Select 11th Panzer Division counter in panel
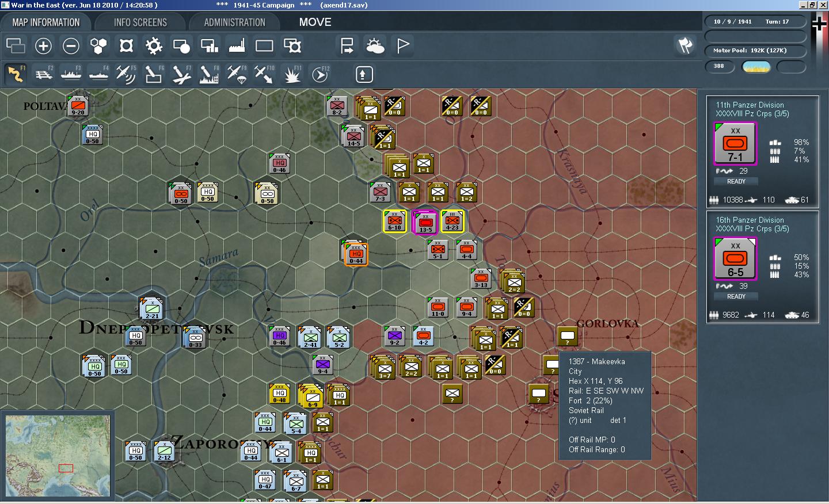Screen dimensions: 829x504 tap(735, 143)
